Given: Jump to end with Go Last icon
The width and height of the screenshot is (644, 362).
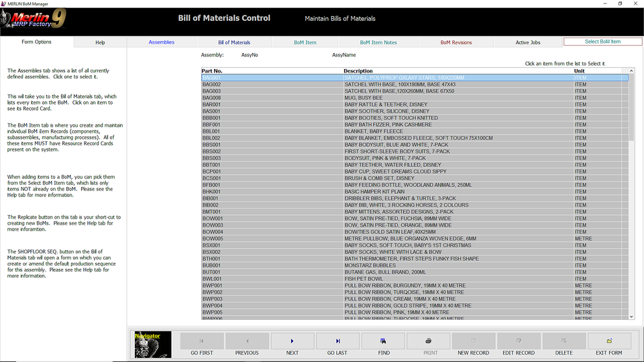Looking at the screenshot, I should [x=337, y=341].
